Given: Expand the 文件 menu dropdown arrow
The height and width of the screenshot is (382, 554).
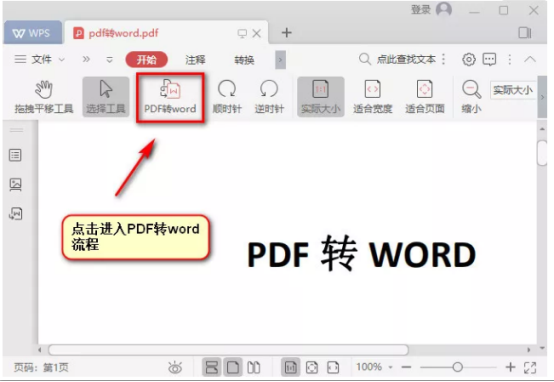Looking at the screenshot, I should tap(61, 59).
